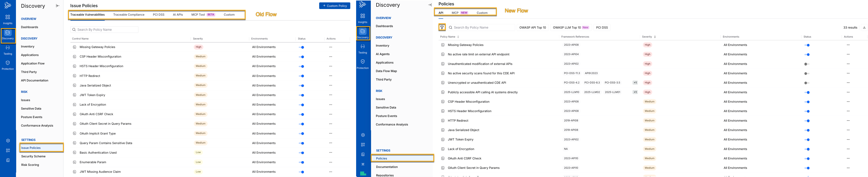Screen dimensions: 868x177
Task: Enable No active security scans for CDE API policy
Action: point(807,73)
